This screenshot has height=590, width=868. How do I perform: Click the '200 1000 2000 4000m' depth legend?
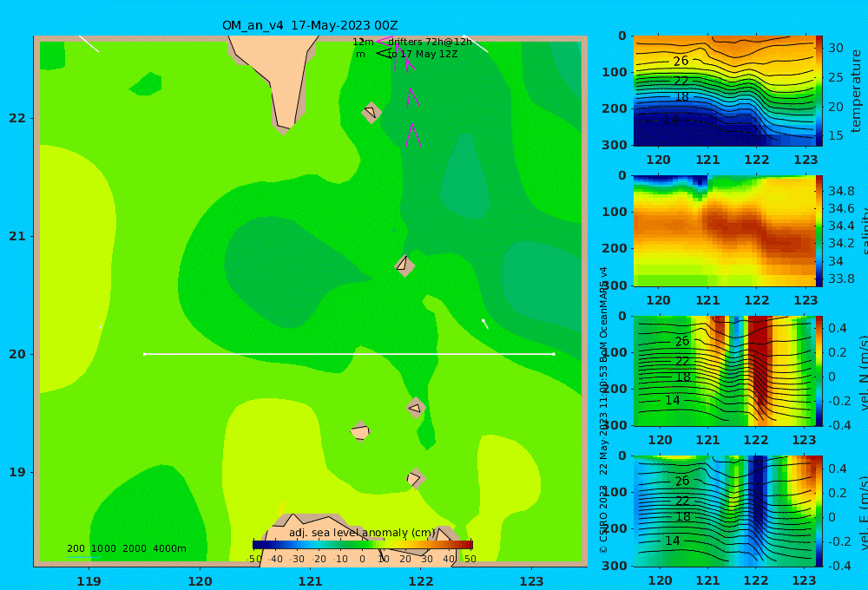(x=126, y=548)
